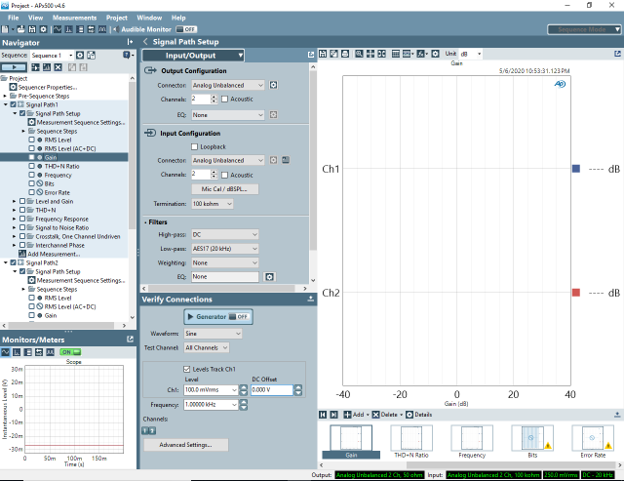The height and width of the screenshot is (481, 624).
Task: Expand the Frequency Response tree node
Action: pos(14,218)
